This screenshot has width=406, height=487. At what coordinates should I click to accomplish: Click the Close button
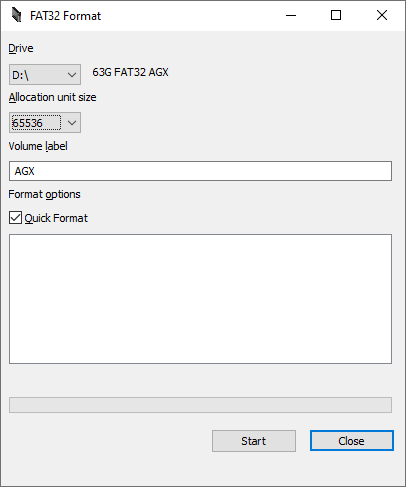tap(352, 441)
